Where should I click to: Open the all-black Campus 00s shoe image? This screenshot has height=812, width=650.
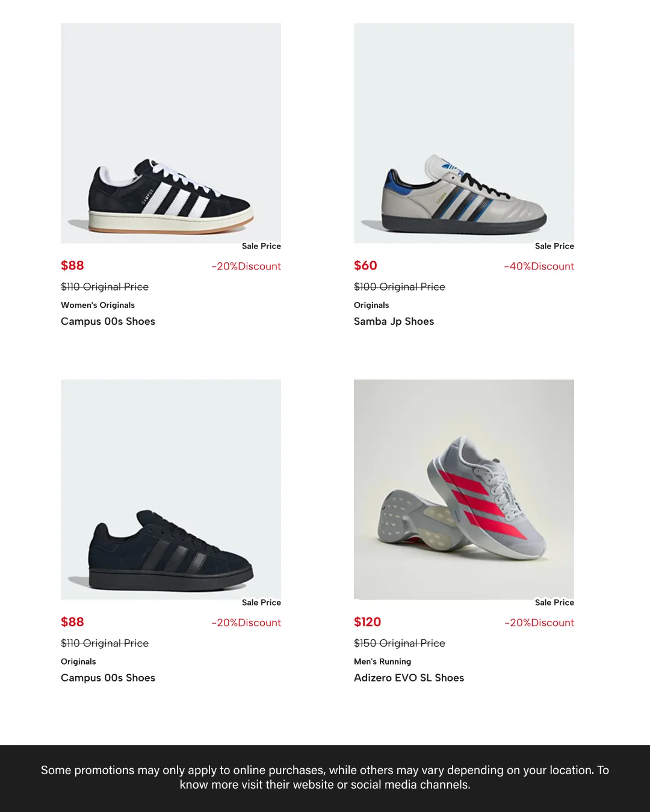(x=171, y=489)
